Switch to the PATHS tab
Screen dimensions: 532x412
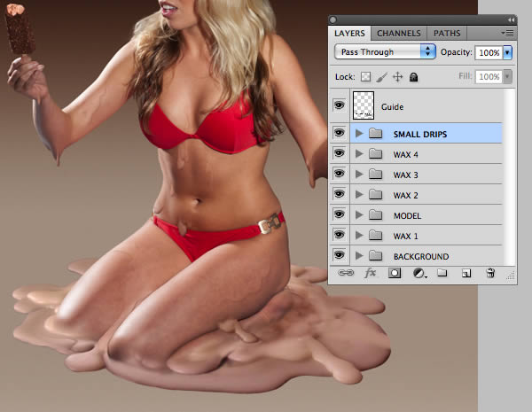[447, 34]
